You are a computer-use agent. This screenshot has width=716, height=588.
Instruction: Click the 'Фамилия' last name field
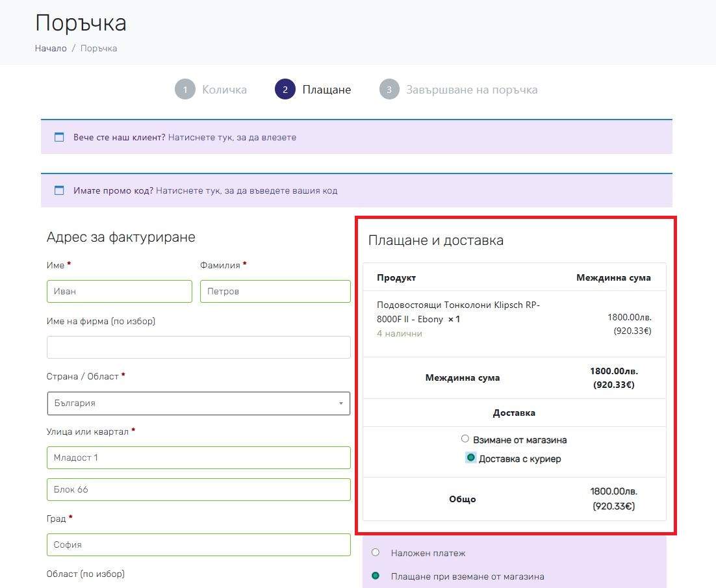coord(275,291)
